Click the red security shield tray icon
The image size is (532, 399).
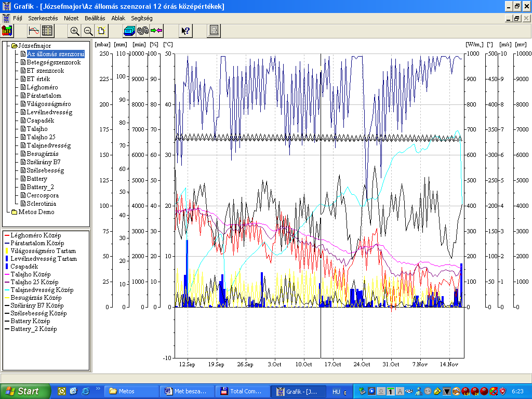pos(502,391)
